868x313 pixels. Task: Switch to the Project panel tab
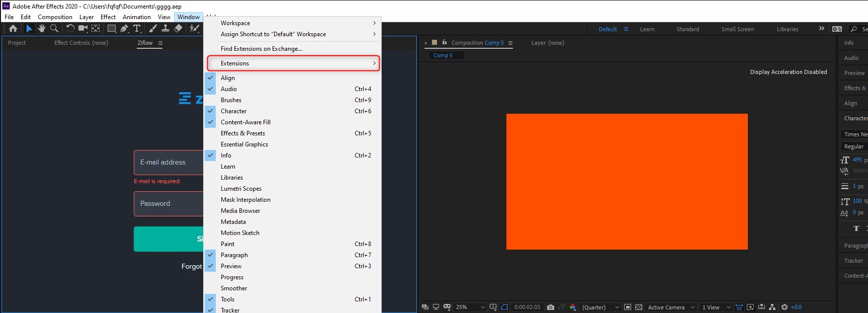pyautogui.click(x=17, y=43)
